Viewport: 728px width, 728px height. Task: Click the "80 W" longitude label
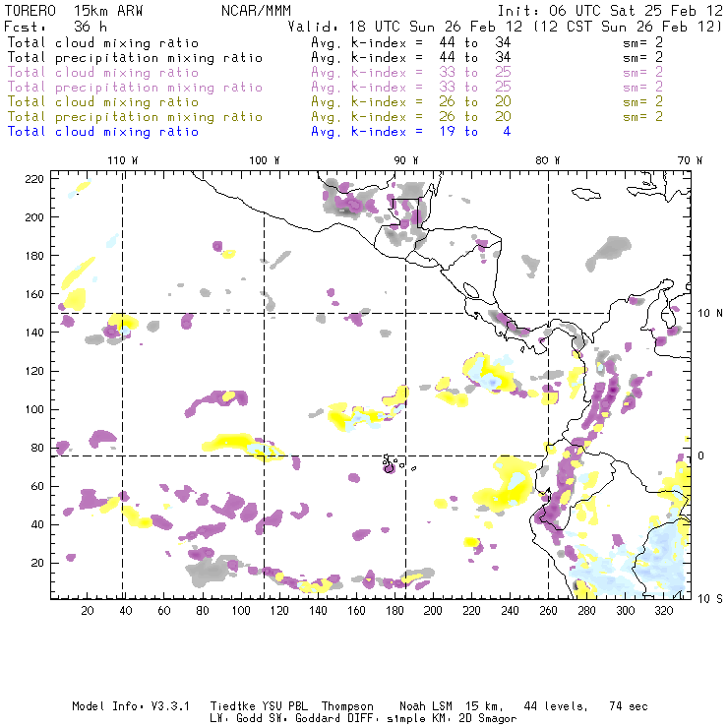click(x=547, y=160)
